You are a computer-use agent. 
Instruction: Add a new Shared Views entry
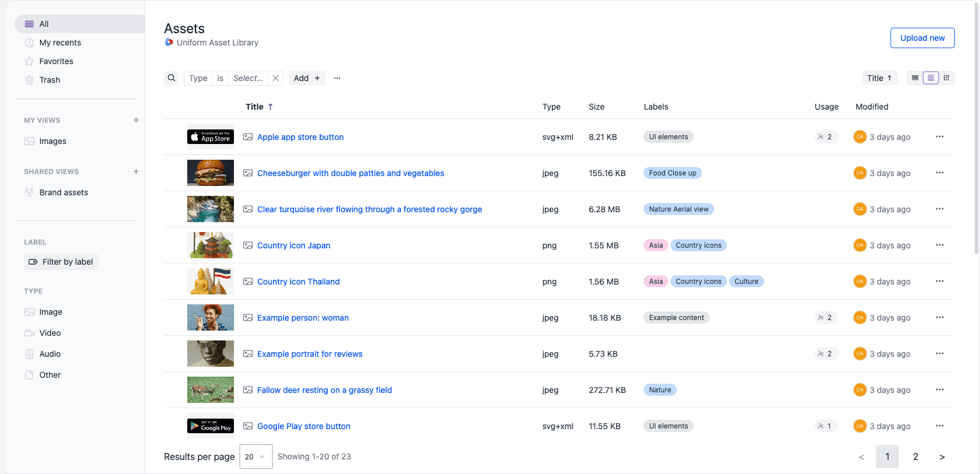[x=136, y=171]
